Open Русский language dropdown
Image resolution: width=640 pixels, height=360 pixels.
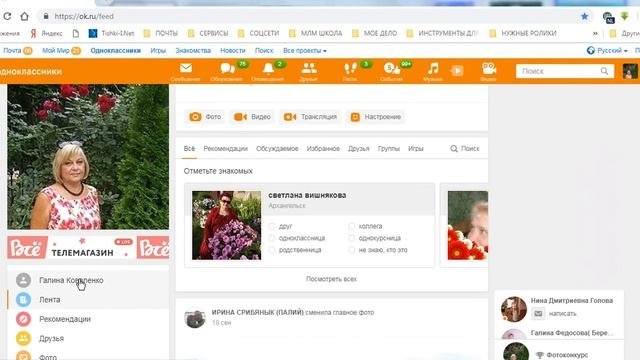point(607,51)
